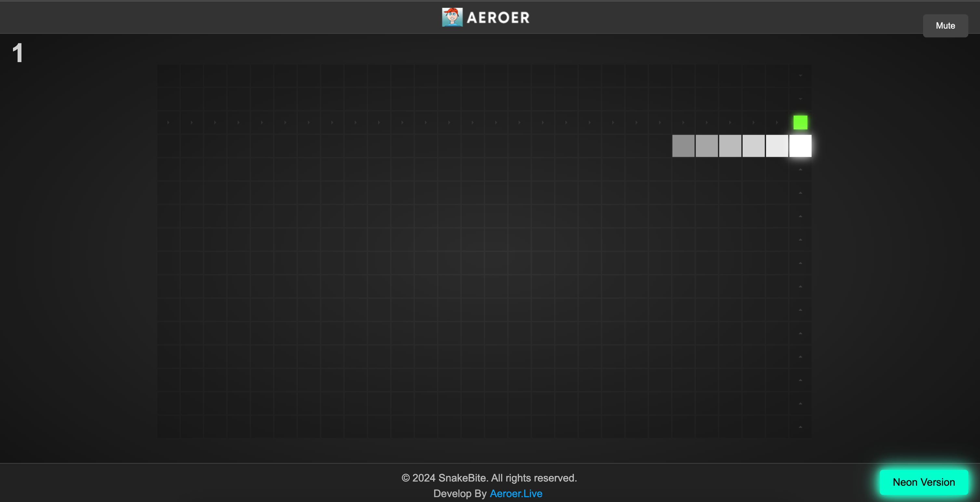Click the down arrow in the grid's top-right cell

[800, 76]
